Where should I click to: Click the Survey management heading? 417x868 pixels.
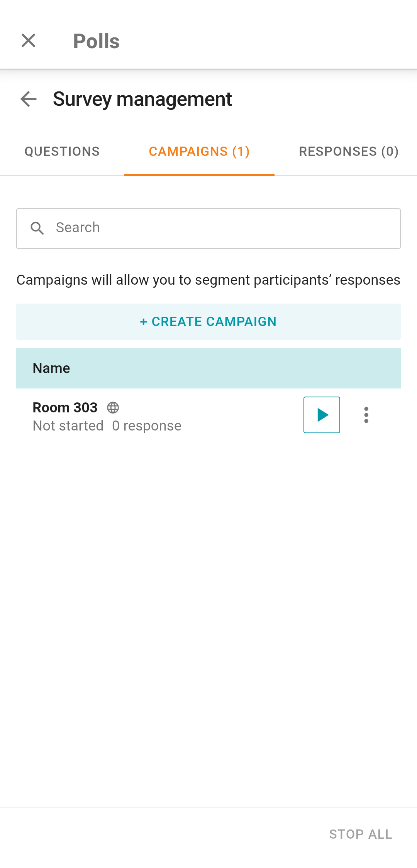(x=142, y=99)
